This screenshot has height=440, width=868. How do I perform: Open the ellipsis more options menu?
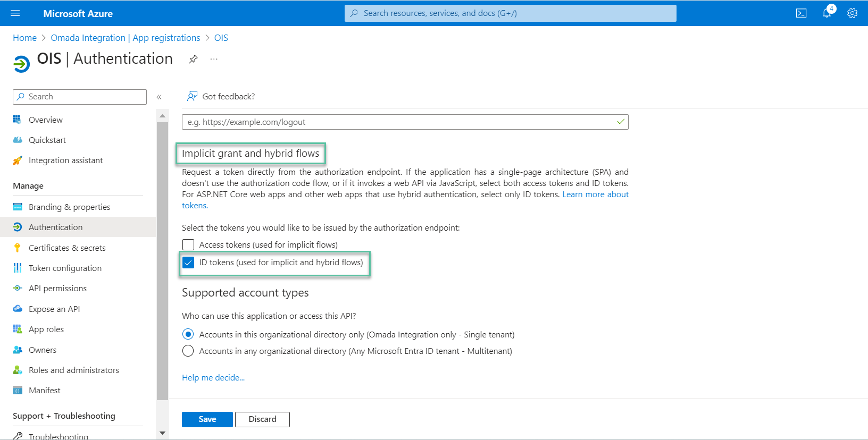pos(214,59)
